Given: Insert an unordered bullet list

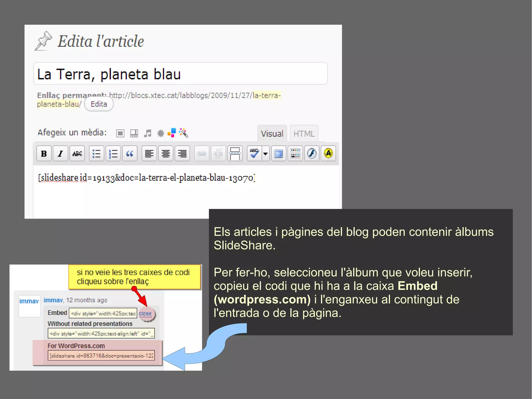Looking at the screenshot, I should pyautogui.click(x=96, y=154).
